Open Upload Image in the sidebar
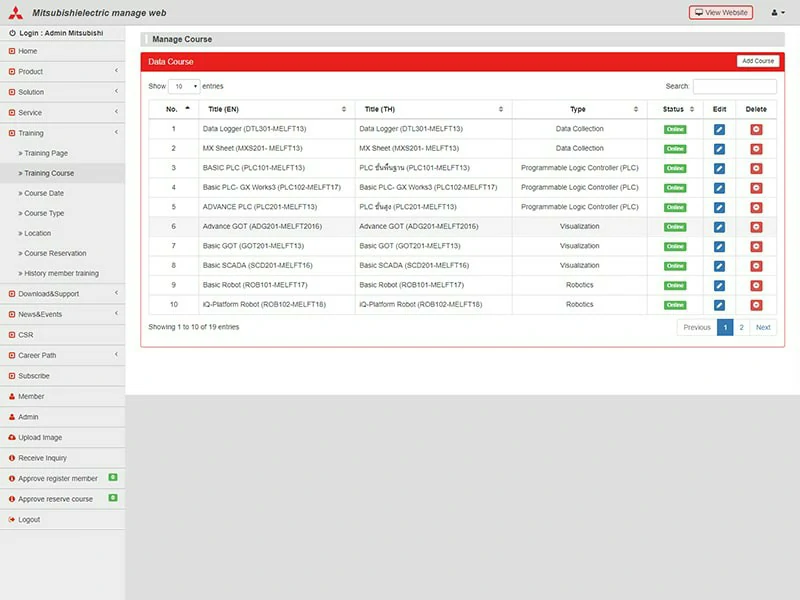Screen dimensions: 800x600 (62, 437)
